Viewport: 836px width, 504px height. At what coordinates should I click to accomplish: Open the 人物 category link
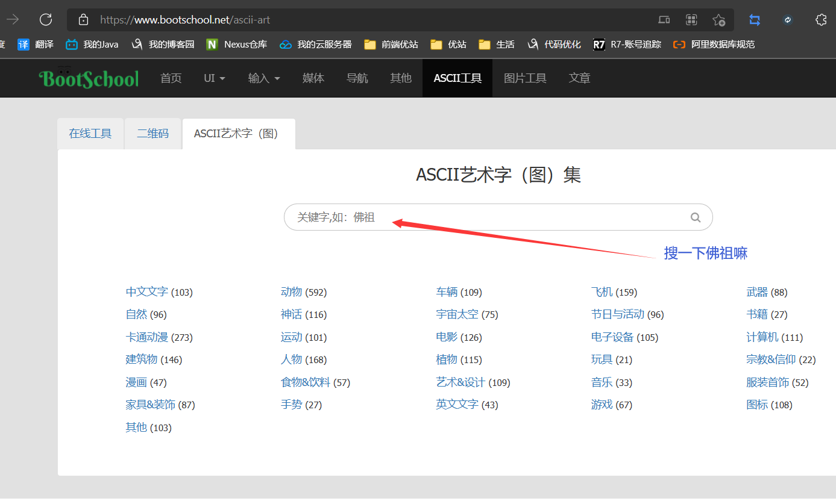292,359
